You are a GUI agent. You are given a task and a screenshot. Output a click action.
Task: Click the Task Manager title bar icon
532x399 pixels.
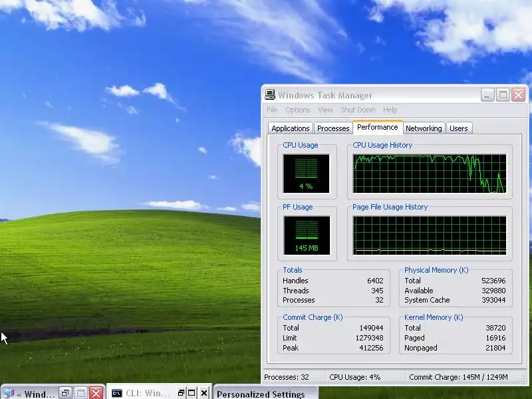[x=270, y=94]
